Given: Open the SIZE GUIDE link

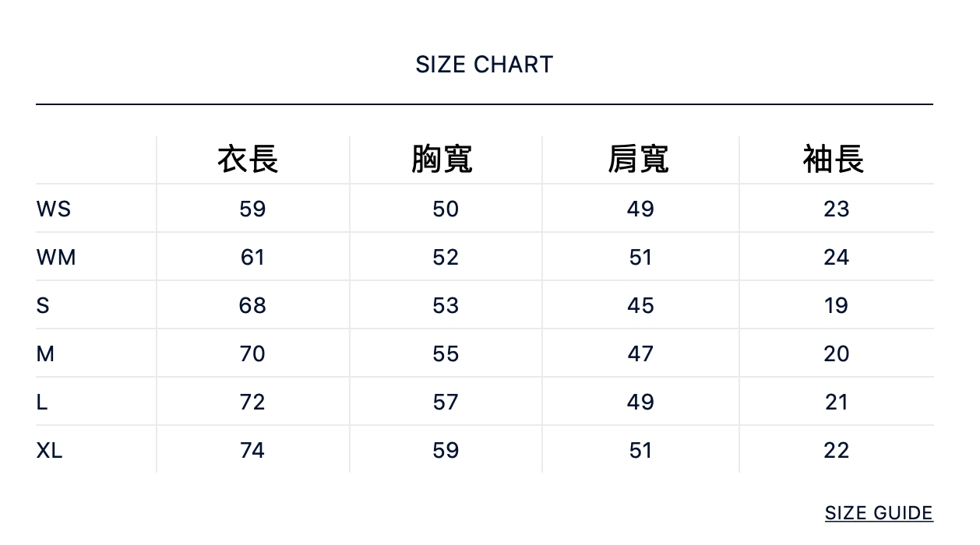Looking at the screenshot, I should (x=878, y=513).
